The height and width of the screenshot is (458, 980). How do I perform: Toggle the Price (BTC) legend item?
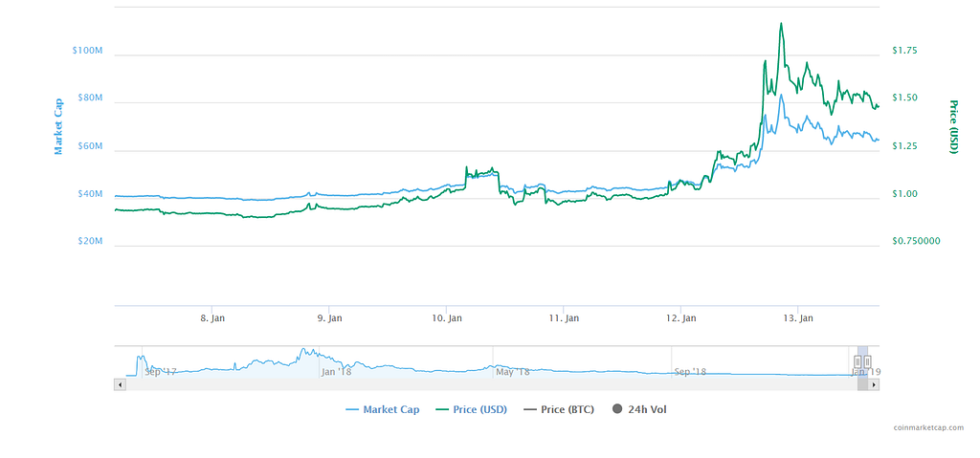tap(559, 410)
